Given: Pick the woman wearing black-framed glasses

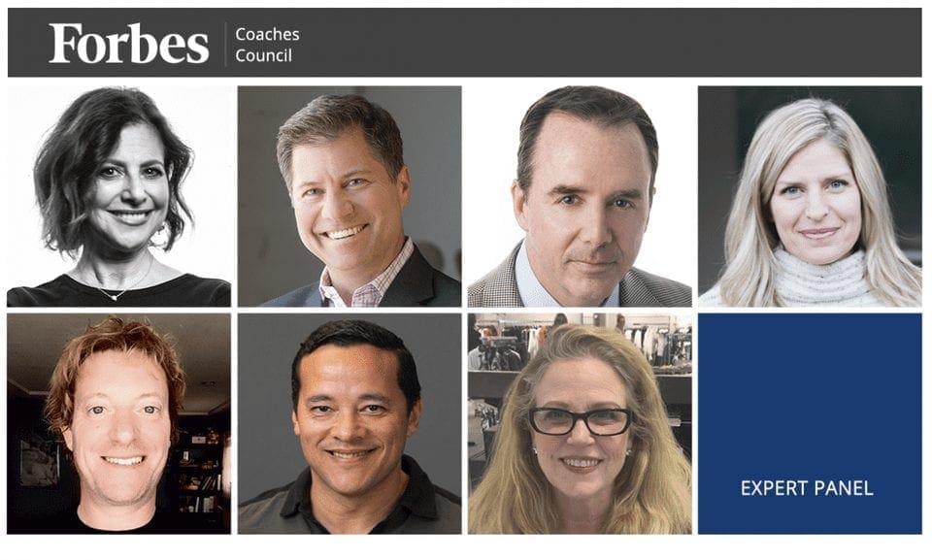Looking at the screenshot, I should tap(580, 424).
